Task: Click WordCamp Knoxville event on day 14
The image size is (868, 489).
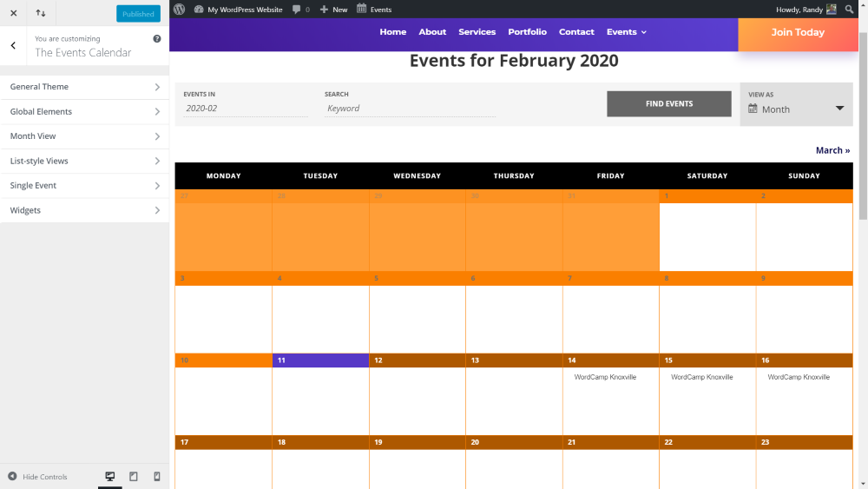Action: 605,377
